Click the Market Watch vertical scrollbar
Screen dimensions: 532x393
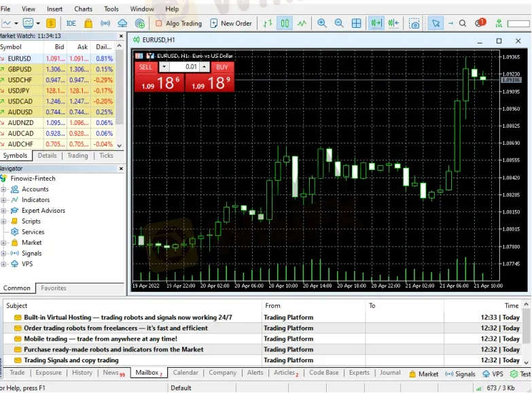[x=120, y=95]
